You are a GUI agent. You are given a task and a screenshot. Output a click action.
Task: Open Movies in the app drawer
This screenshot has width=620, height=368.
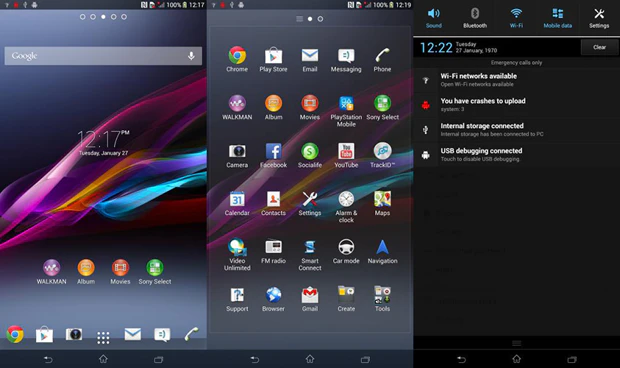pos(310,108)
